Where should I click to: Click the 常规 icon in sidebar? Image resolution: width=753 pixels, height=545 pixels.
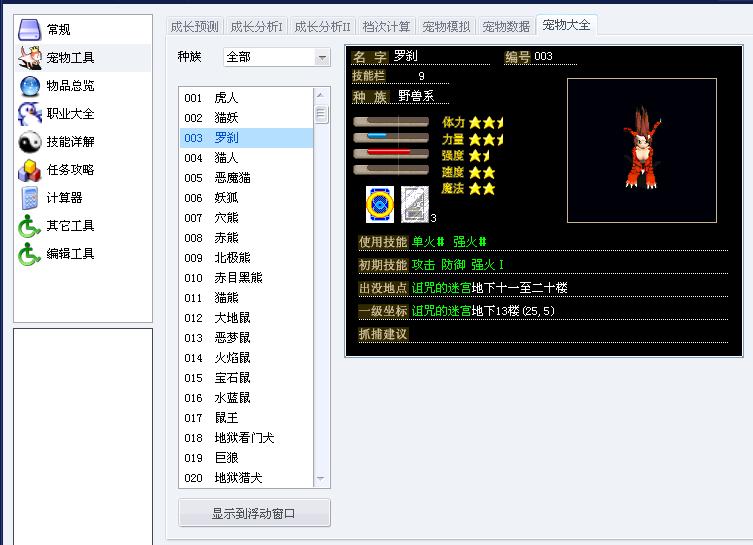30,30
